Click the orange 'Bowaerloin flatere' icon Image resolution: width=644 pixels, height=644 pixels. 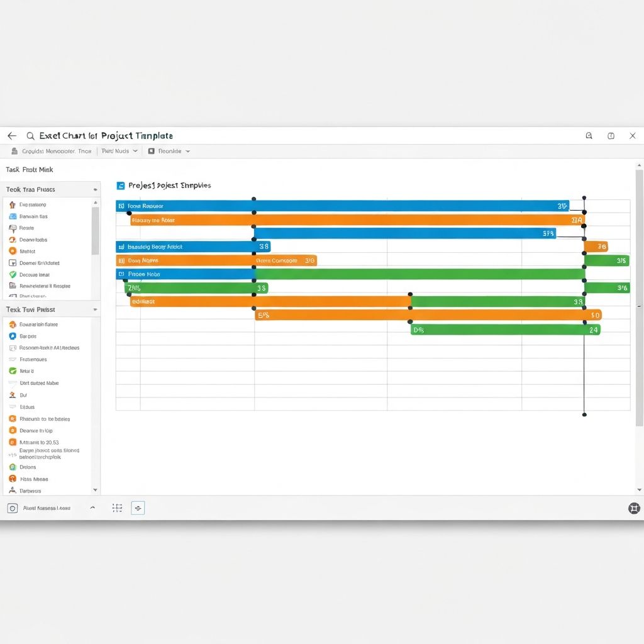[13, 325]
